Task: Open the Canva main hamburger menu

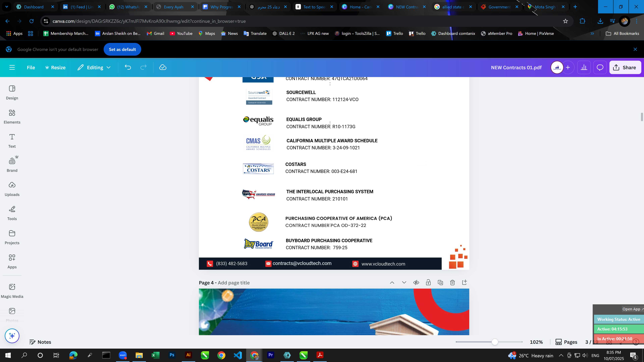Action: click(x=12, y=67)
